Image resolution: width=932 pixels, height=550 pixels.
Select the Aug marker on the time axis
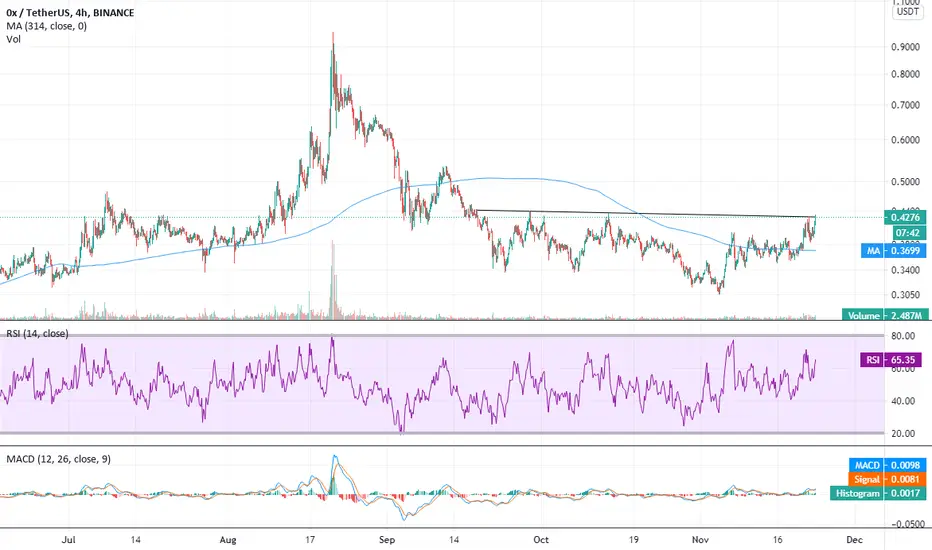[228, 540]
